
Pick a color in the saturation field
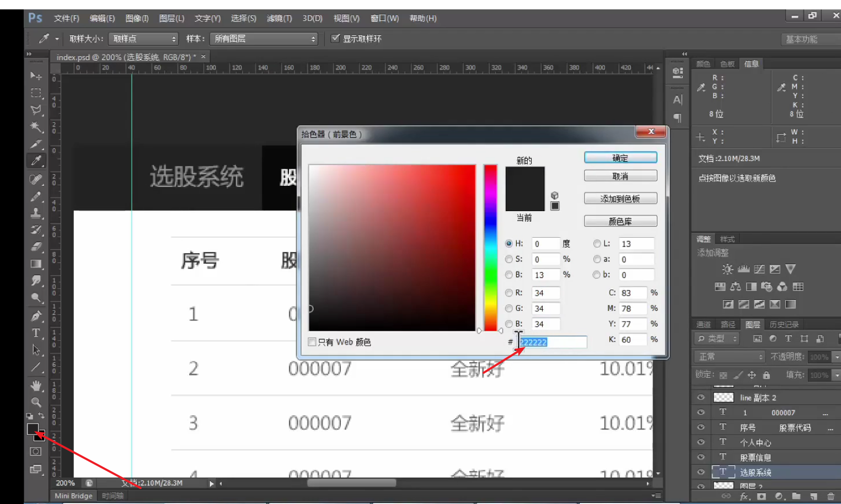pos(392,248)
